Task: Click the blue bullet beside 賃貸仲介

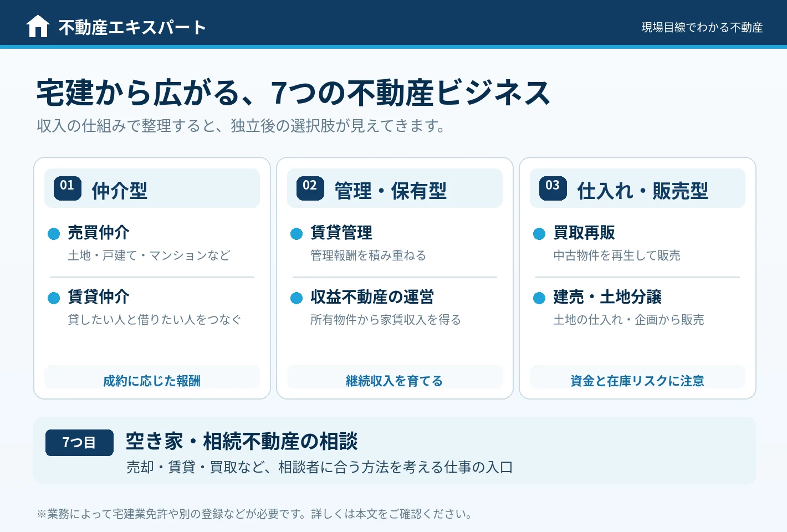Action: (54, 298)
